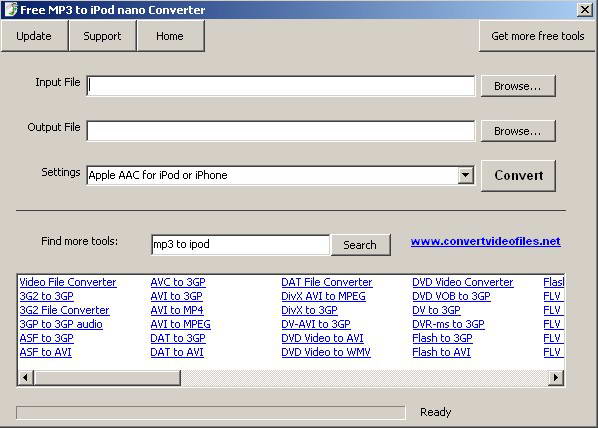The image size is (598, 428).
Task: Open DAT File Converter link
Action: [327, 282]
